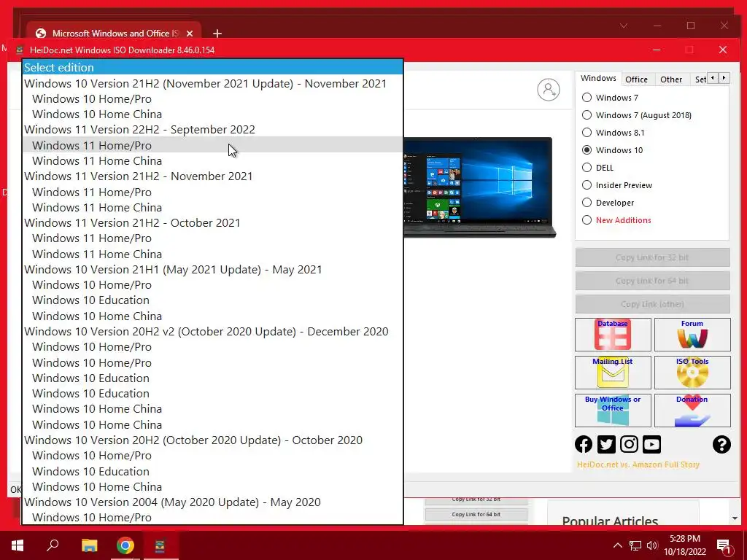Select Windows 7 (August 2018) option

587,114
